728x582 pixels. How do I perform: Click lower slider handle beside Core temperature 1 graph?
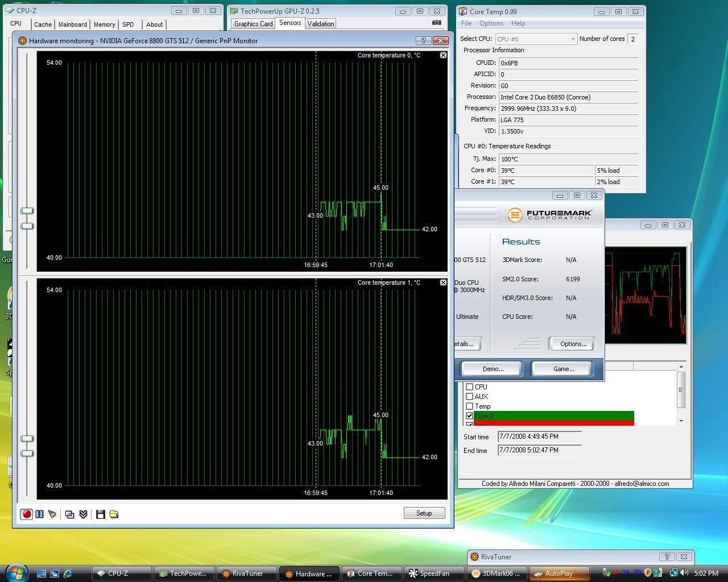pos(27,454)
